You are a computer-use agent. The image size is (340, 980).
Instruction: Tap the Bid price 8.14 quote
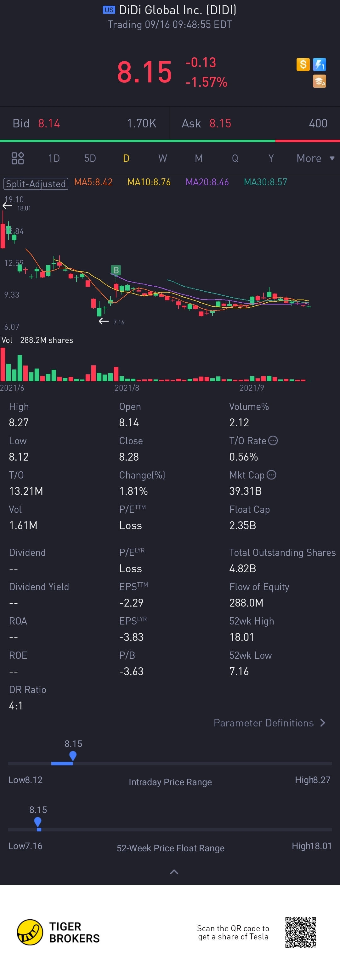pos(49,123)
